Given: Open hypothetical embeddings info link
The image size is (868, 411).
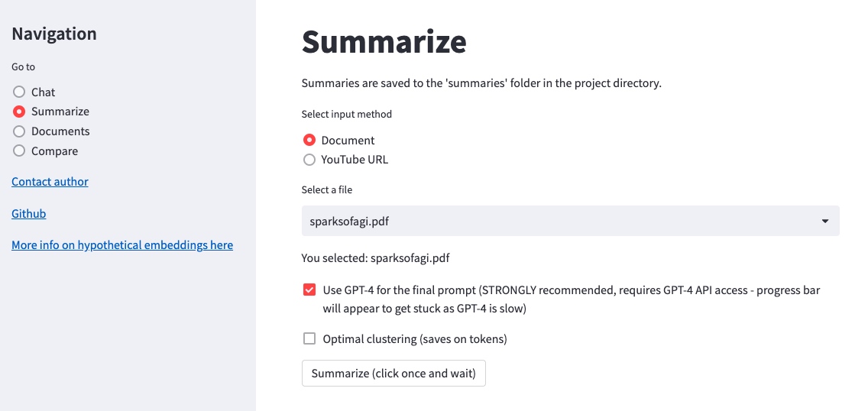Looking at the screenshot, I should tap(122, 245).
